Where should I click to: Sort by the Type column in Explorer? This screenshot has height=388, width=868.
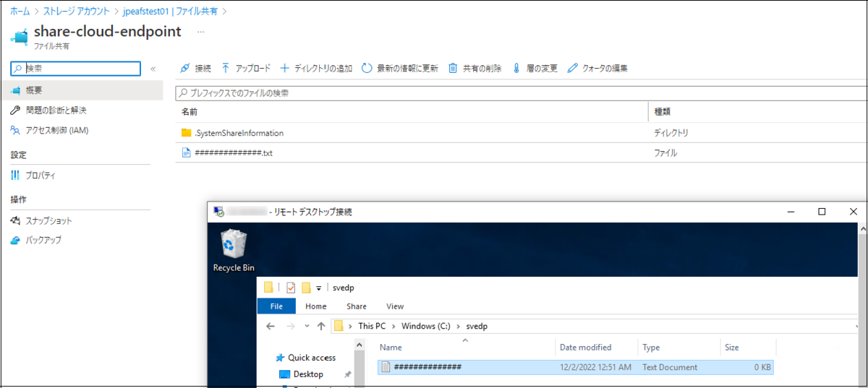click(651, 348)
